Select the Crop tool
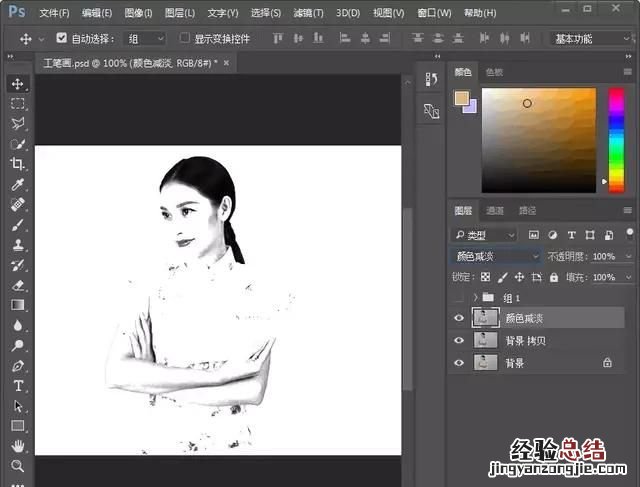This screenshot has height=487, width=640. 18,164
